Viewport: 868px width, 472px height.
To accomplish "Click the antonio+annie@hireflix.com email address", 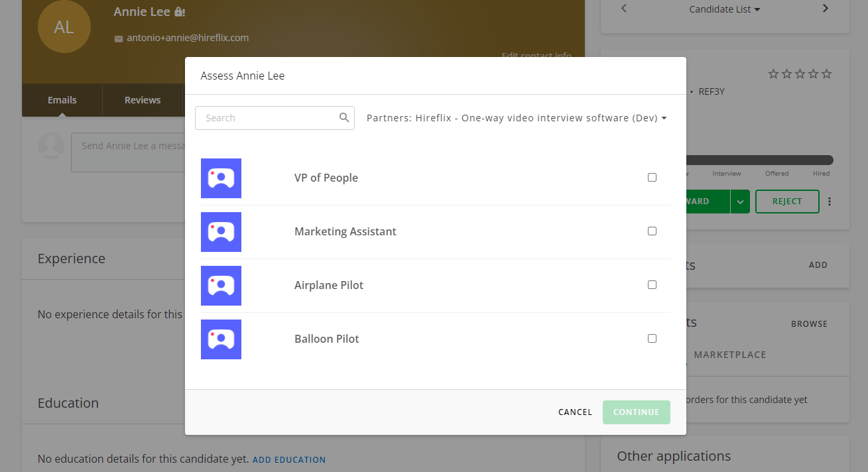I will point(188,38).
